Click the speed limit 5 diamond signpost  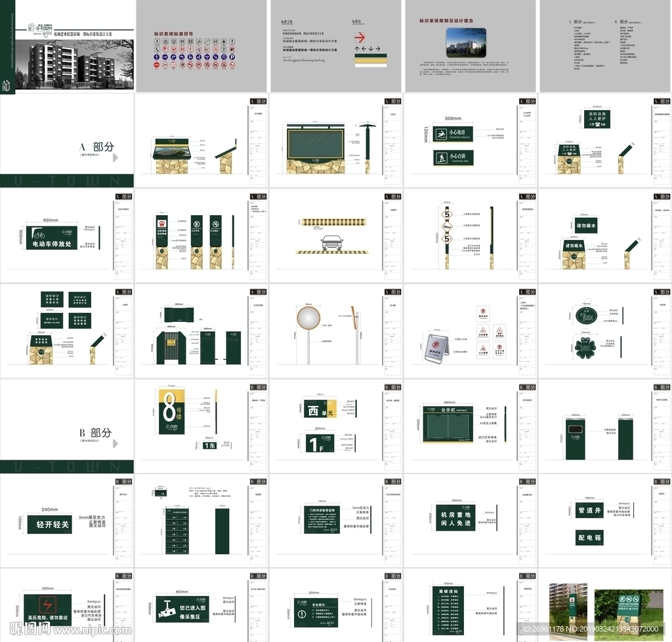click(x=447, y=237)
